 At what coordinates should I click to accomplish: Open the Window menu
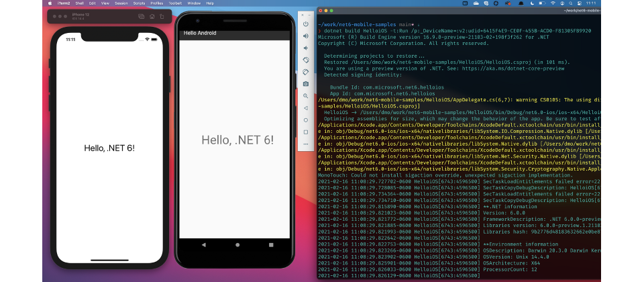(x=195, y=3)
